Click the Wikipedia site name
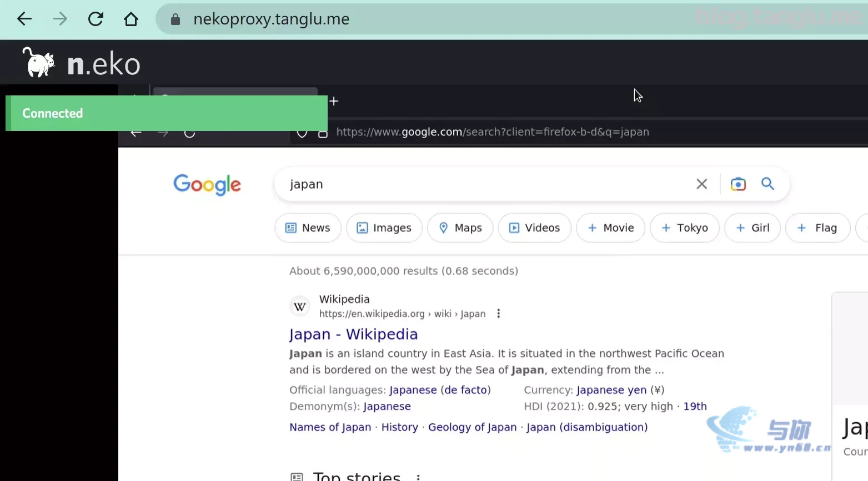Image resolution: width=868 pixels, height=481 pixels. coord(344,299)
